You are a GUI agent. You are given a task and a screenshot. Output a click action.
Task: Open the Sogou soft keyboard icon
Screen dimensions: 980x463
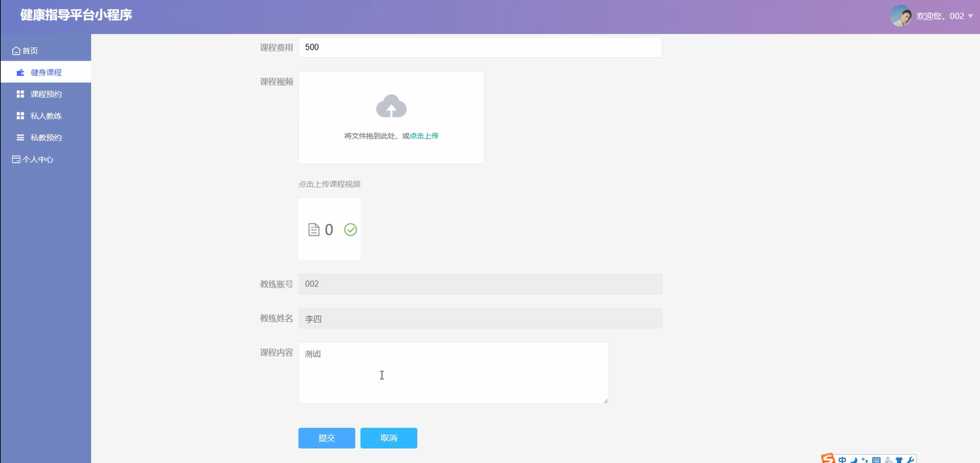pyautogui.click(x=877, y=460)
